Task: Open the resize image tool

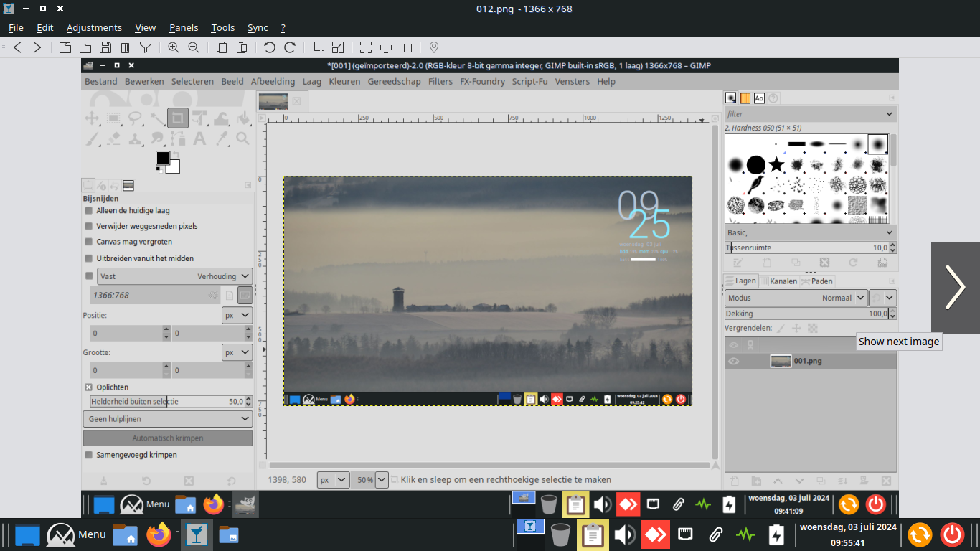Action: pos(338,47)
